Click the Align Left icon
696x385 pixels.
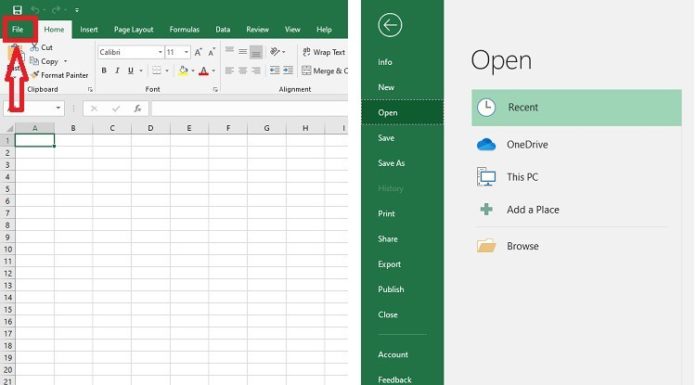(229, 71)
